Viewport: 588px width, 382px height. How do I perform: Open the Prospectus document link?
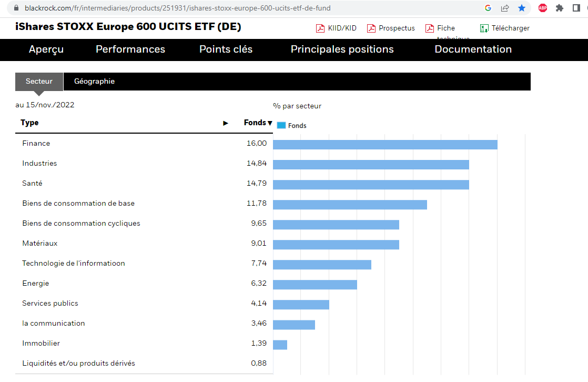[397, 28]
